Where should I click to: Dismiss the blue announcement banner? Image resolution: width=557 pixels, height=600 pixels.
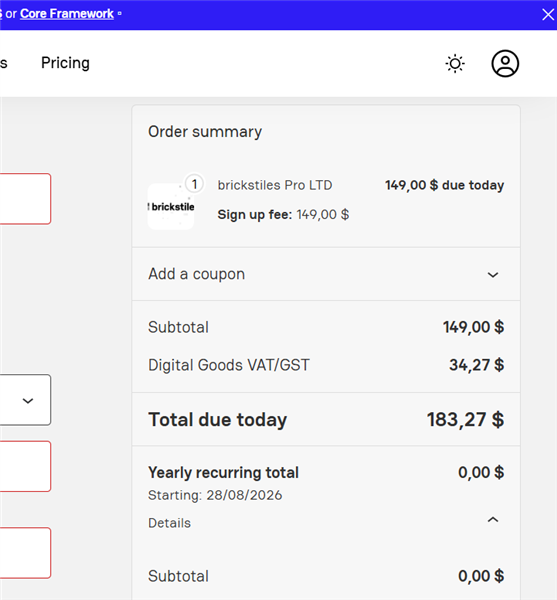(548, 15)
